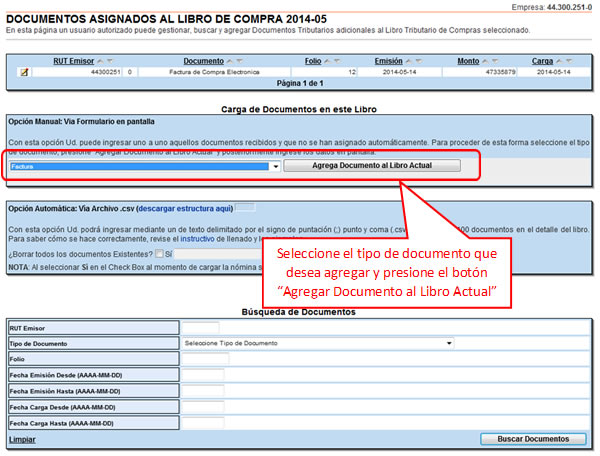Select the folio cell 12

point(324,72)
